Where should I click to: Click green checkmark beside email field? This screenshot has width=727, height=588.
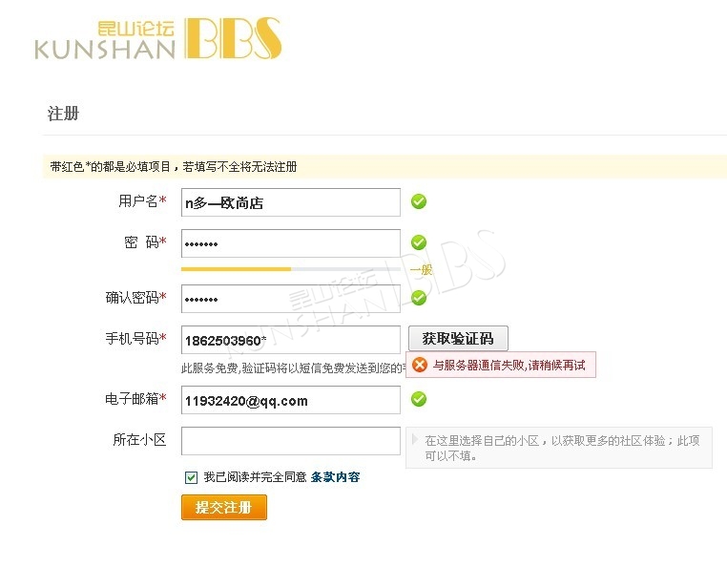pyautogui.click(x=419, y=399)
